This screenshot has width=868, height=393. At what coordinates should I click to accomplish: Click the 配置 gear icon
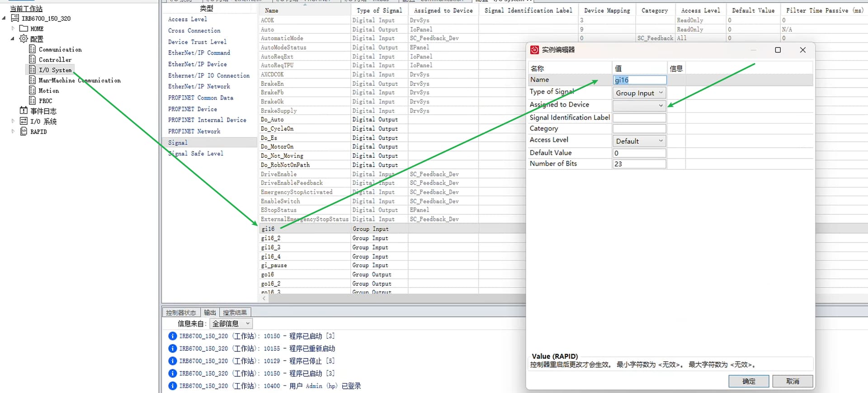pyautogui.click(x=24, y=39)
